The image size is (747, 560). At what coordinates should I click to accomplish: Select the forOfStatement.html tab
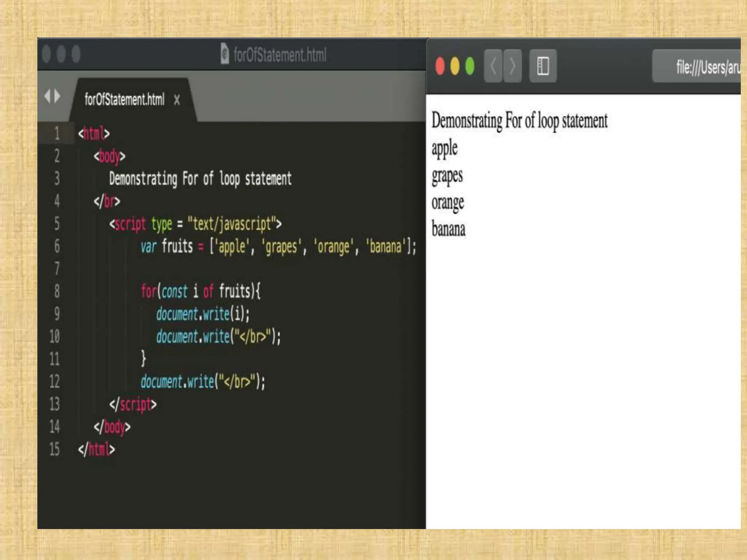pos(124,99)
